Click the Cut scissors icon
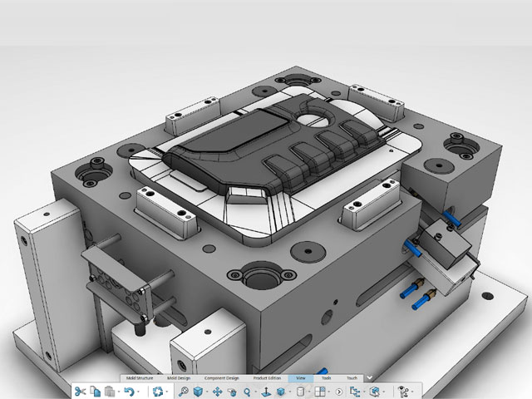The height and width of the screenshot is (399, 532). (x=81, y=391)
